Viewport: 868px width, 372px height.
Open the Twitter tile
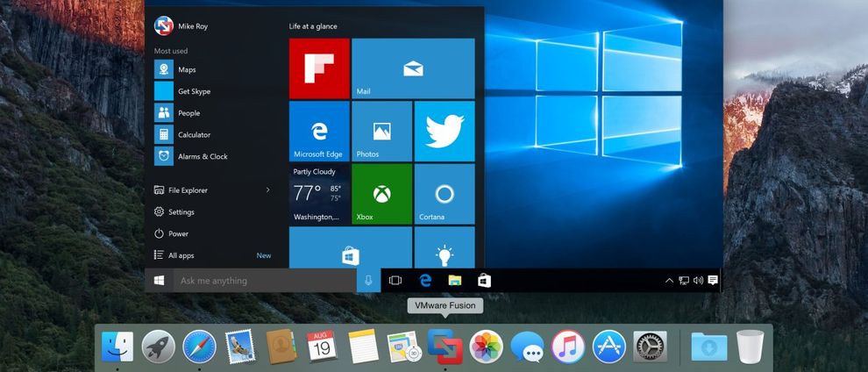point(445,132)
